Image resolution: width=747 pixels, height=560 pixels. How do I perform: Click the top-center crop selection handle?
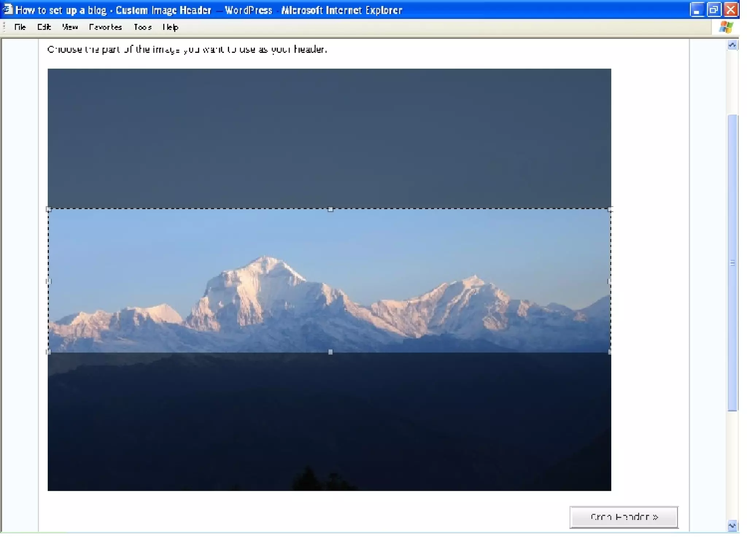coord(330,209)
